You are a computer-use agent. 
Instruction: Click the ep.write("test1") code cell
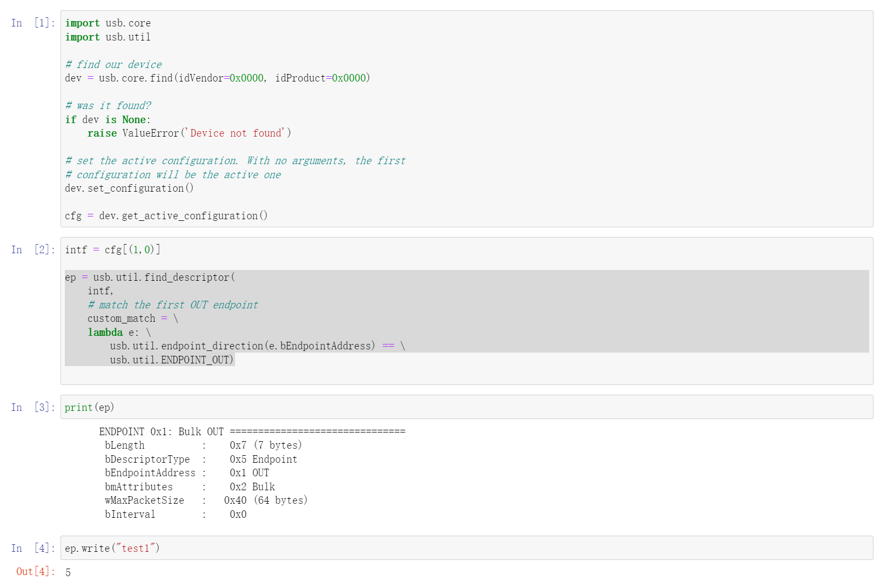coord(112,548)
